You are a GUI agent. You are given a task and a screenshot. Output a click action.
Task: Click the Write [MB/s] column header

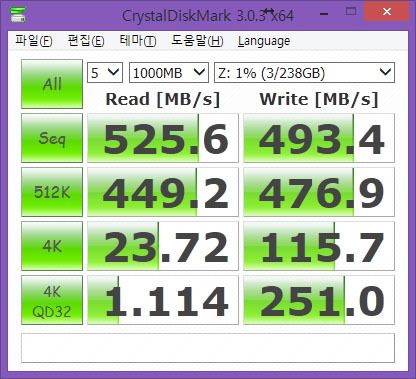pyautogui.click(x=319, y=99)
